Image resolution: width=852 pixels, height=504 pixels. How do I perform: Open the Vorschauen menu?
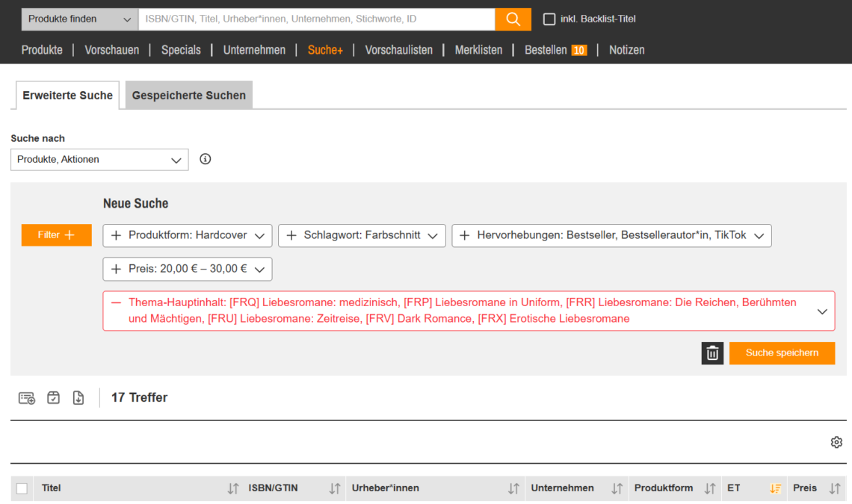(x=112, y=50)
